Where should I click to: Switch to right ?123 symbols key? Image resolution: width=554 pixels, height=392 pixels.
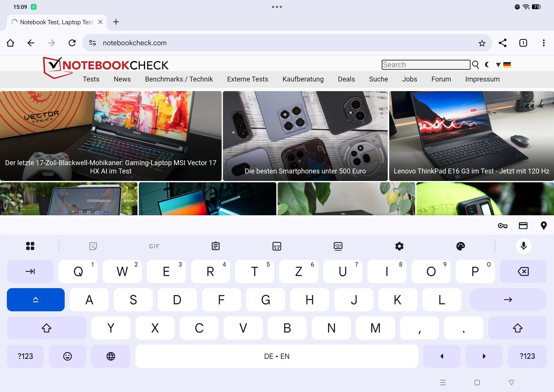[x=527, y=356]
